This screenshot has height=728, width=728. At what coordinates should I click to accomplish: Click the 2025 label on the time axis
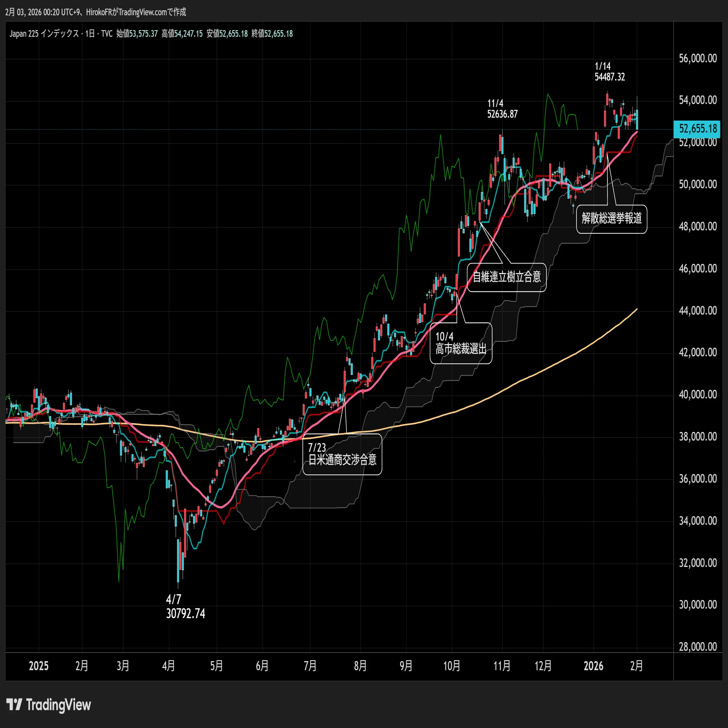tap(39, 666)
